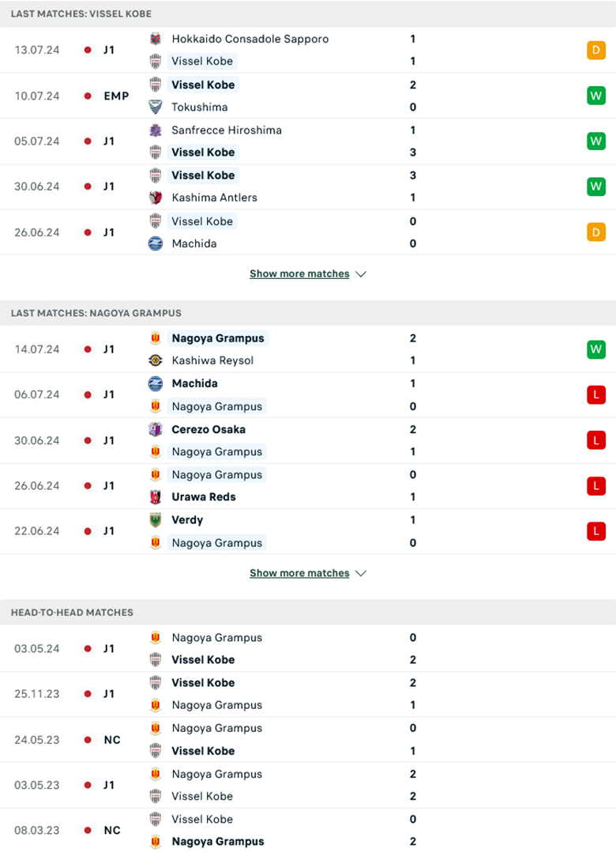The width and height of the screenshot is (616, 852).
Task: Click the loss badge for 06.07.24 match
Action: coord(595,394)
